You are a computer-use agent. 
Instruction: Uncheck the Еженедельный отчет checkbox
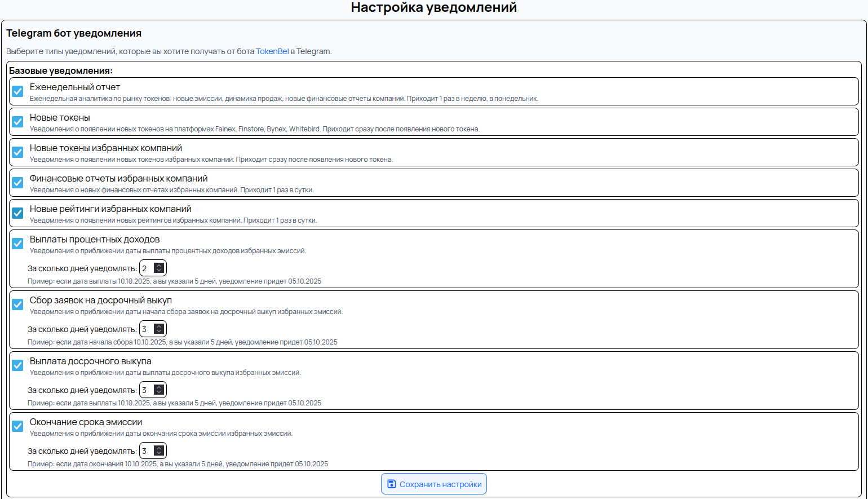[x=17, y=91]
